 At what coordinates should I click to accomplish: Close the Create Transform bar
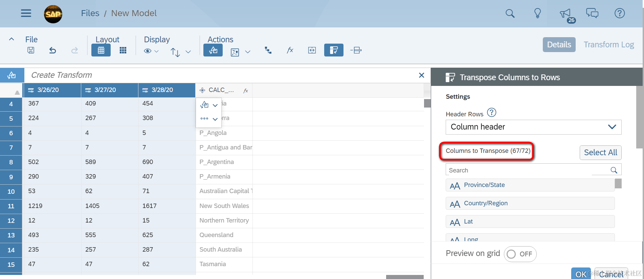[x=421, y=75]
